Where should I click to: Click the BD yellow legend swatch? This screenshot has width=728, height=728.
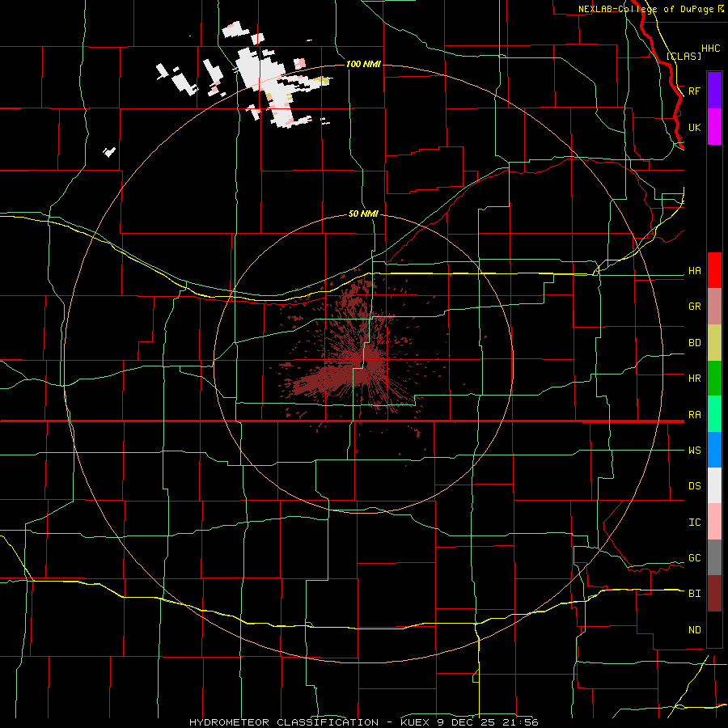coord(714,342)
